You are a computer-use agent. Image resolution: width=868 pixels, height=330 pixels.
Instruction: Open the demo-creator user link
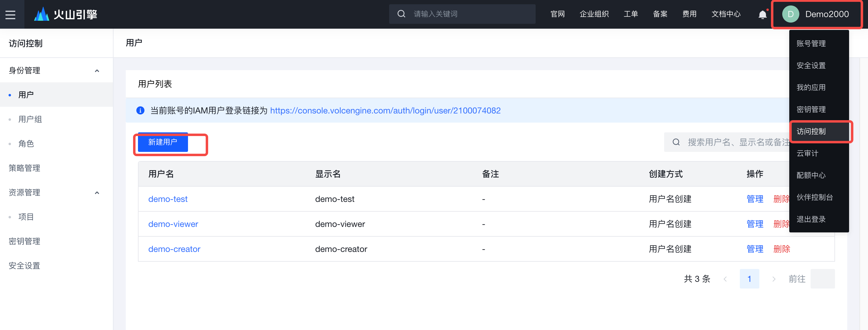(174, 249)
